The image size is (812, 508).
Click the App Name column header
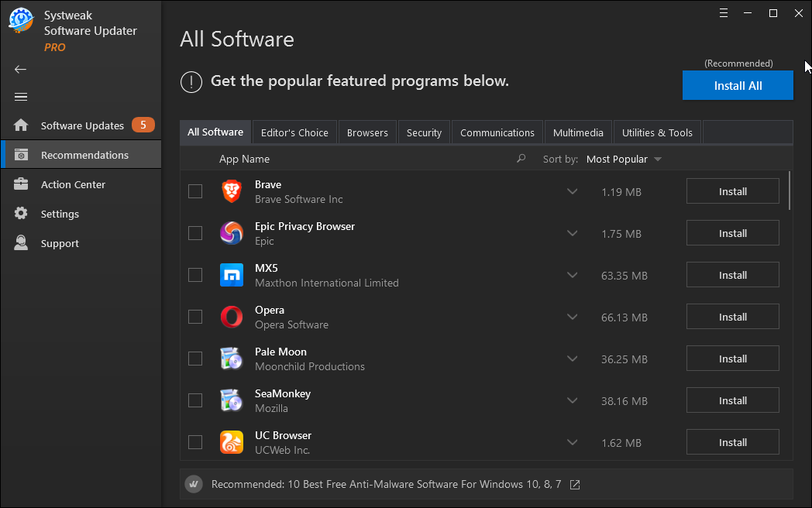click(x=244, y=159)
